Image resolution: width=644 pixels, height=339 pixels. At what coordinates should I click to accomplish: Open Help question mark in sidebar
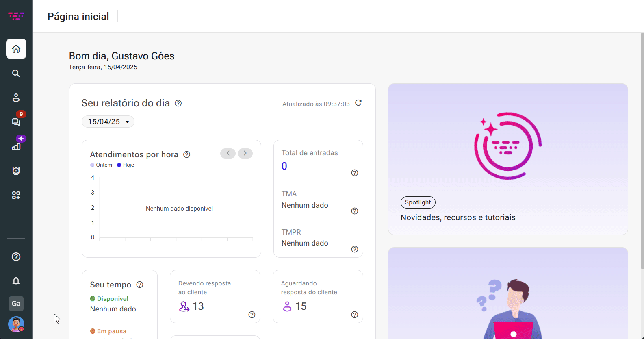tap(16, 257)
